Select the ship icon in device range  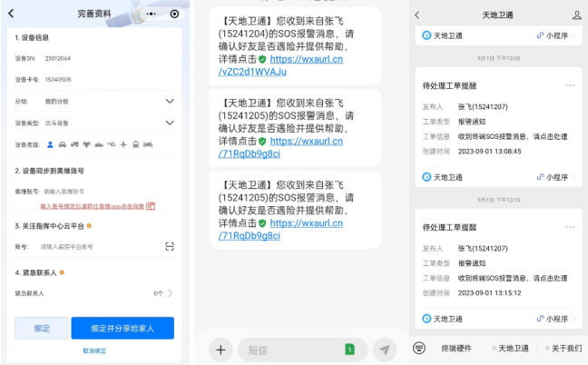pyautogui.click(x=99, y=144)
